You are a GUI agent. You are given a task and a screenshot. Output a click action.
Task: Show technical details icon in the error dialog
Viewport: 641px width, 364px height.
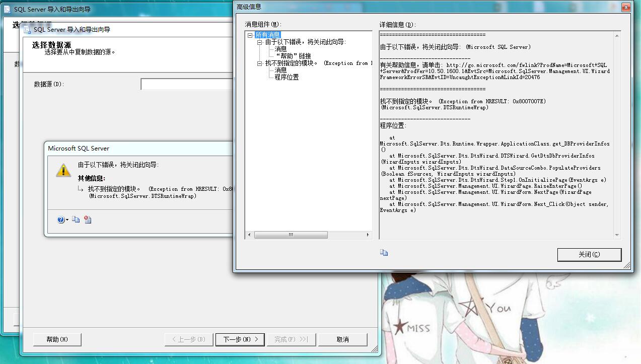(x=88, y=220)
